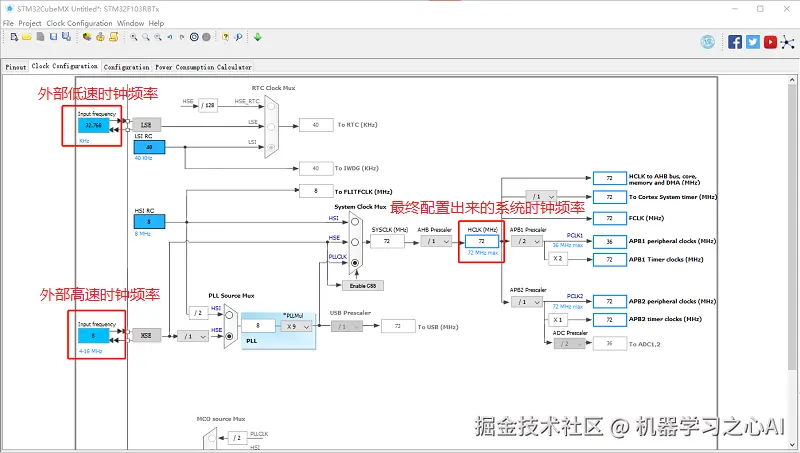
Task: Open the APB1 Prescaler dropdown
Action: 527,241
